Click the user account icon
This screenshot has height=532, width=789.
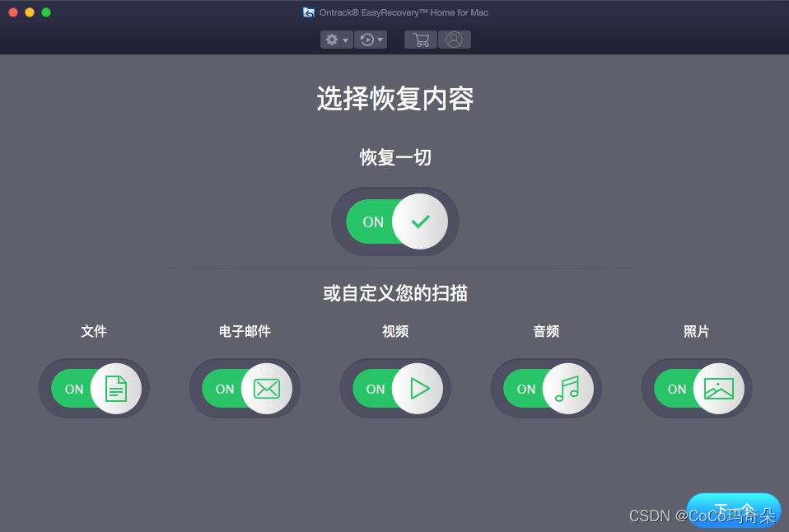tap(455, 39)
